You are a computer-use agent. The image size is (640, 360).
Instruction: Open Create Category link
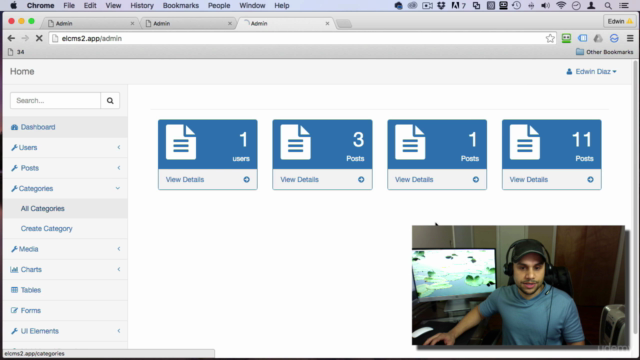coord(47,229)
